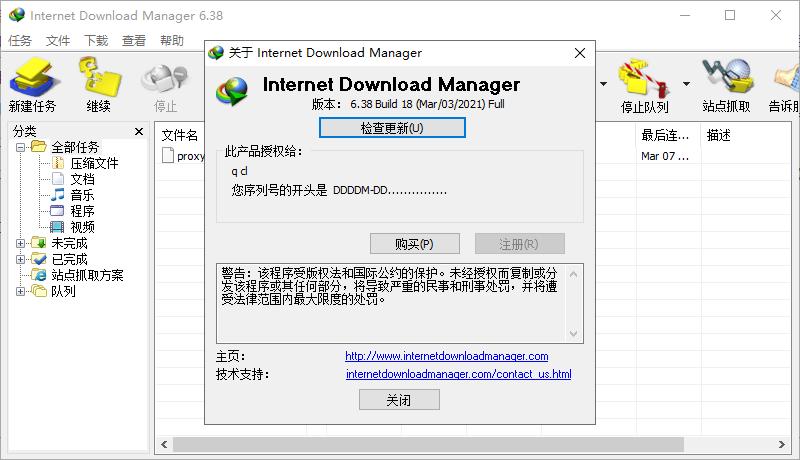The height and width of the screenshot is (460, 800).
Task: Click the right arrow of horizontal scrollbar
Action: pyautogui.click(x=782, y=444)
